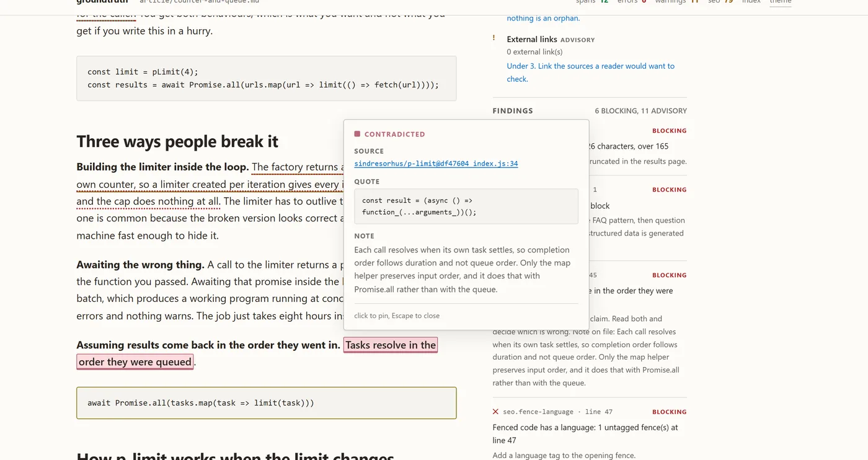Open the sindresorhus/p-limit index.js:34 source link

pos(436,164)
